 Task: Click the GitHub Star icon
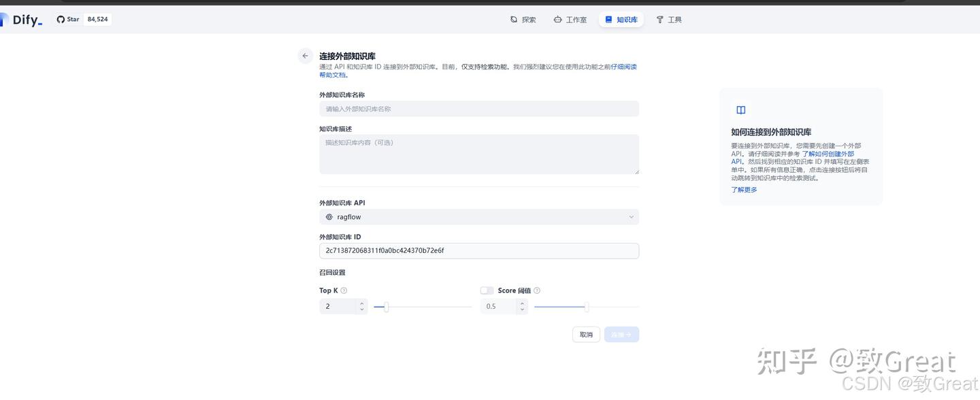61,18
